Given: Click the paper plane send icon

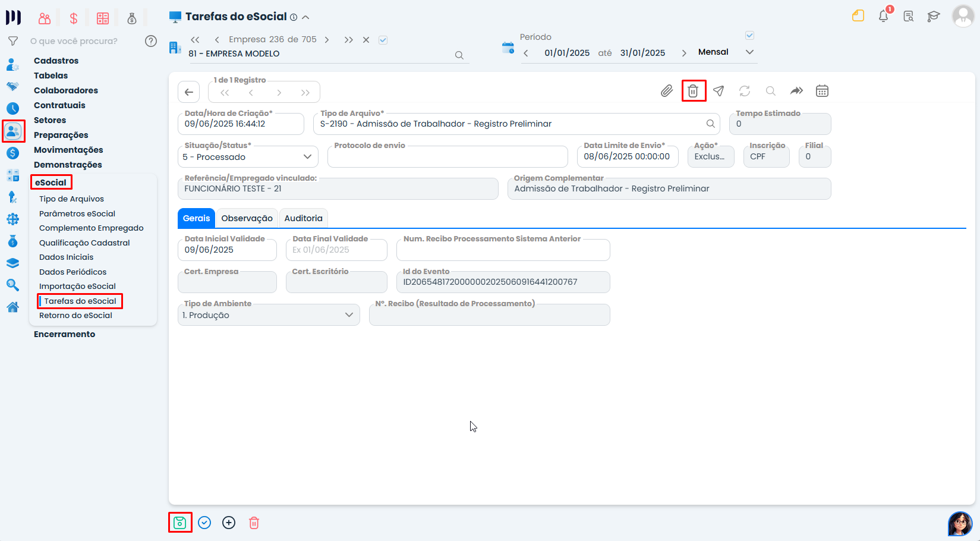Looking at the screenshot, I should point(719,91).
